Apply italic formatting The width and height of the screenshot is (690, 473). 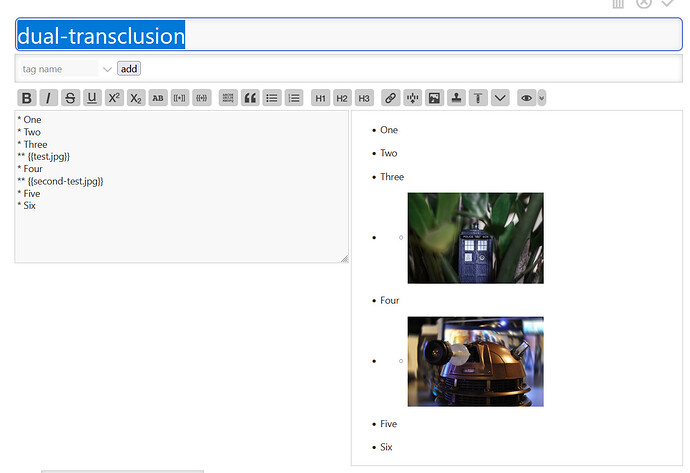pyautogui.click(x=48, y=98)
